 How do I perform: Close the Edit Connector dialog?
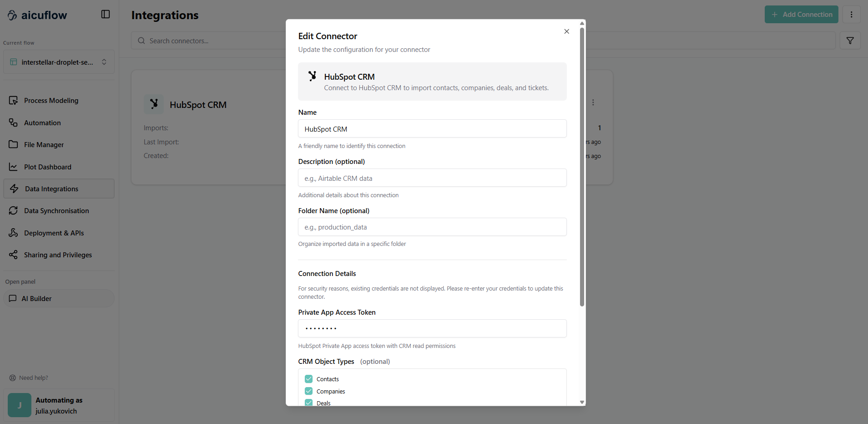click(566, 31)
